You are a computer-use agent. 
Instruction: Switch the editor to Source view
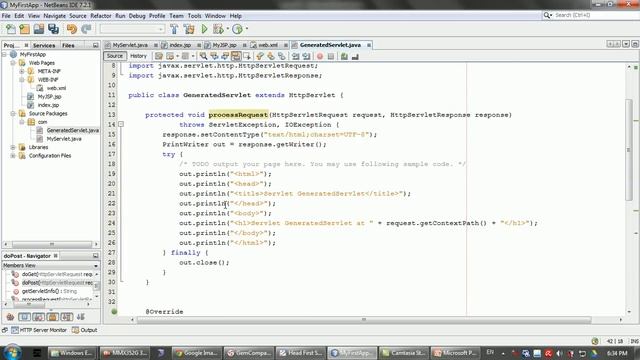[115, 56]
